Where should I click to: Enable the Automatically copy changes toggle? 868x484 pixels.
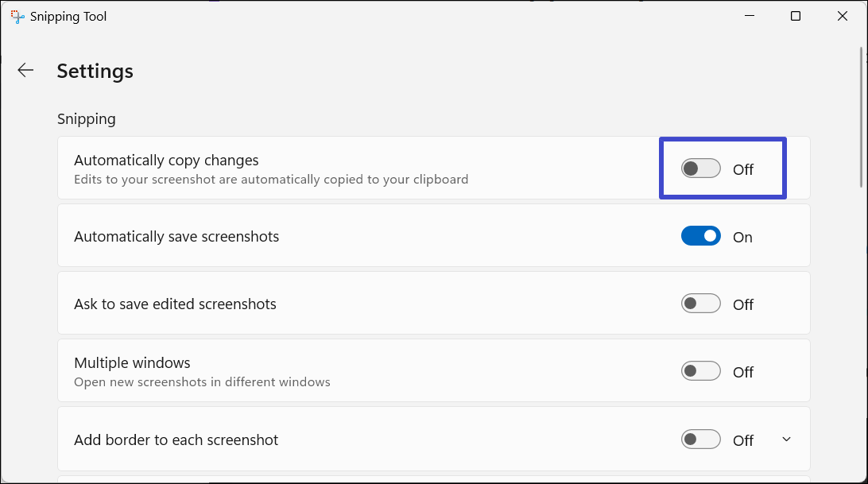pos(700,168)
